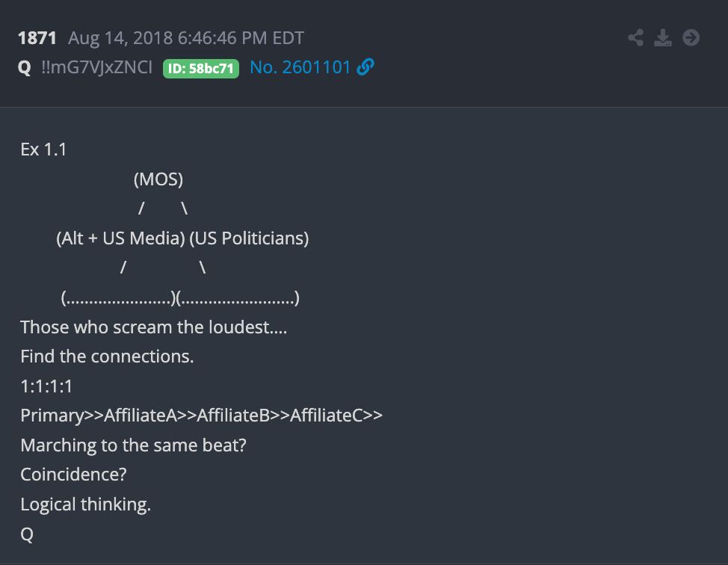The image size is (728, 565).
Task: Download the post using the download icon
Action: coord(662,37)
